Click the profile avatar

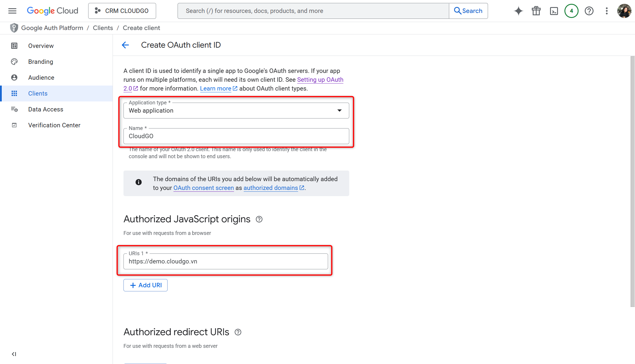click(x=624, y=11)
